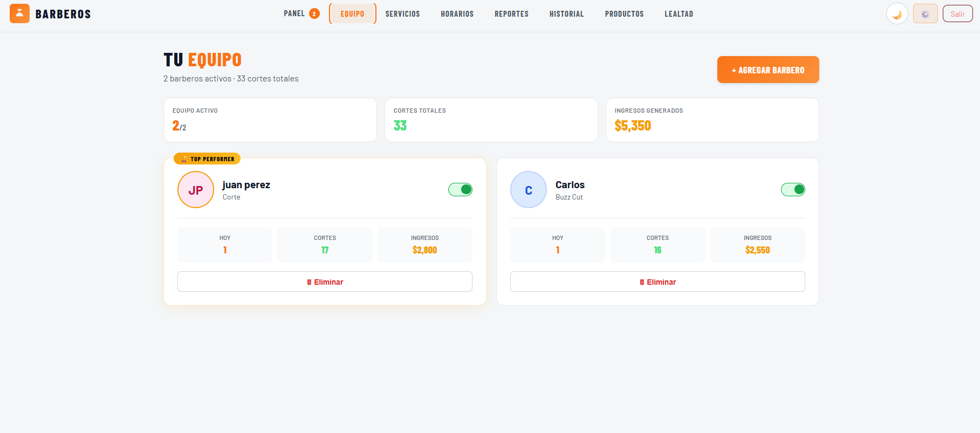The width and height of the screenshot is (980, 433).
Task: Click juan perez Hoy value
Action: [x=225, y=250]
